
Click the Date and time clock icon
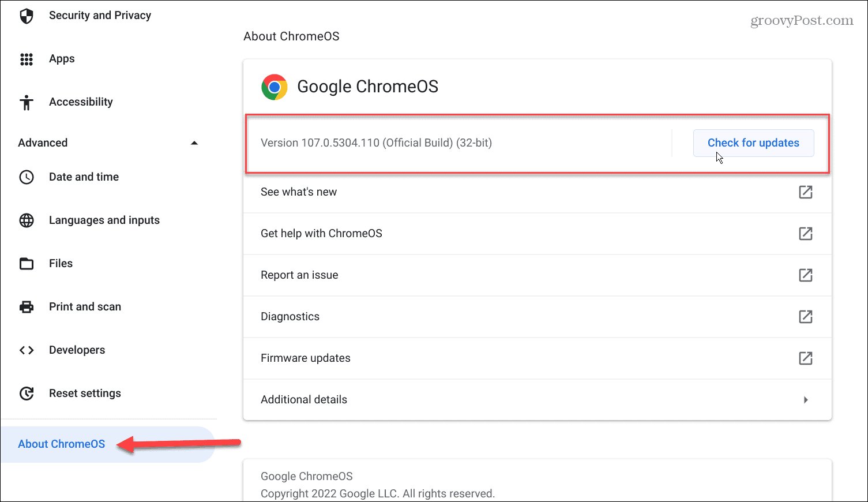point(27,177)
